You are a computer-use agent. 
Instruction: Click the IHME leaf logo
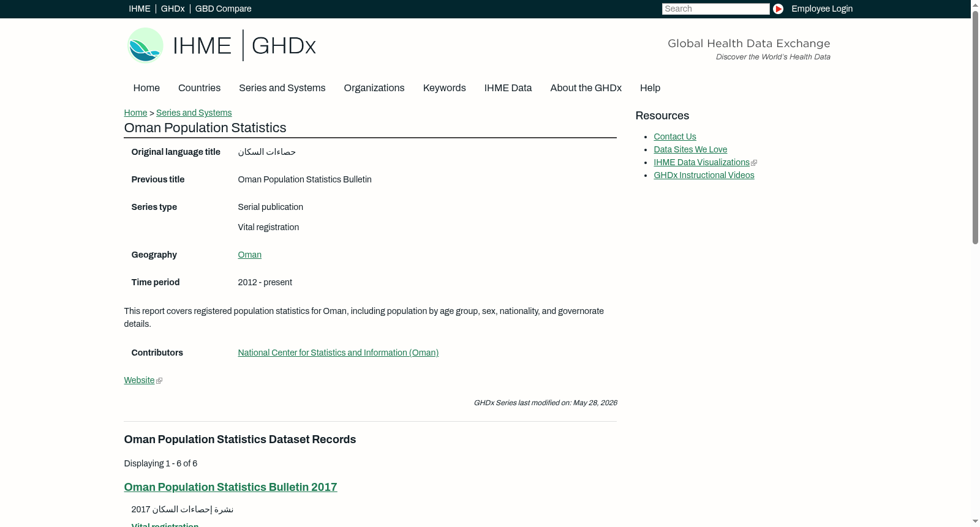tap(145, 45)
